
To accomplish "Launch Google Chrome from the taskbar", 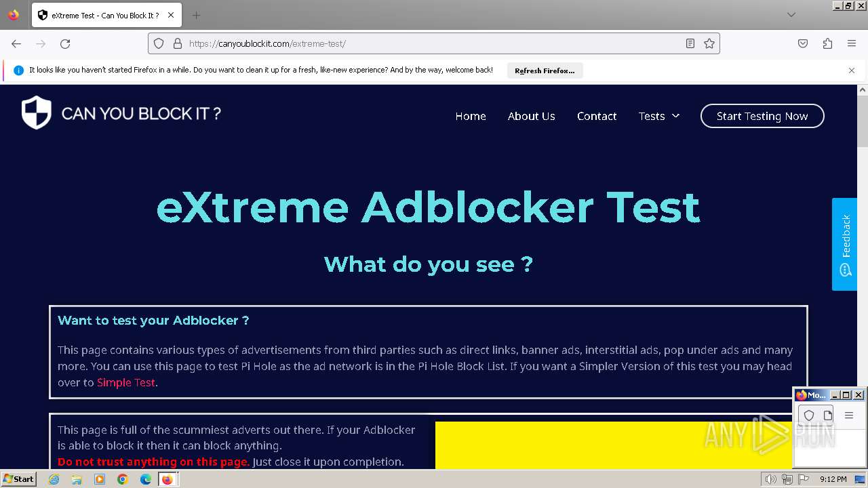I will pyautogui.click(x=123, y=479).
